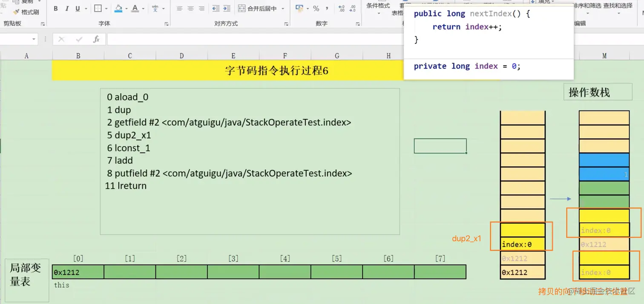This screenshot has width=644, height=304.
Task: Open 剪贴板 clipboard dialog launcher
Action: tap(43, 24)
